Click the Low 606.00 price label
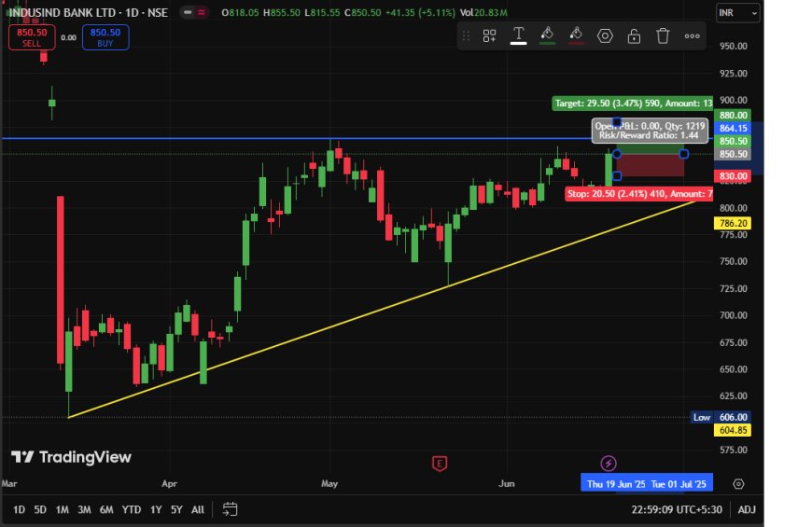Image resolution: width=812 pixels, height=527 pixels. [721, 417]
